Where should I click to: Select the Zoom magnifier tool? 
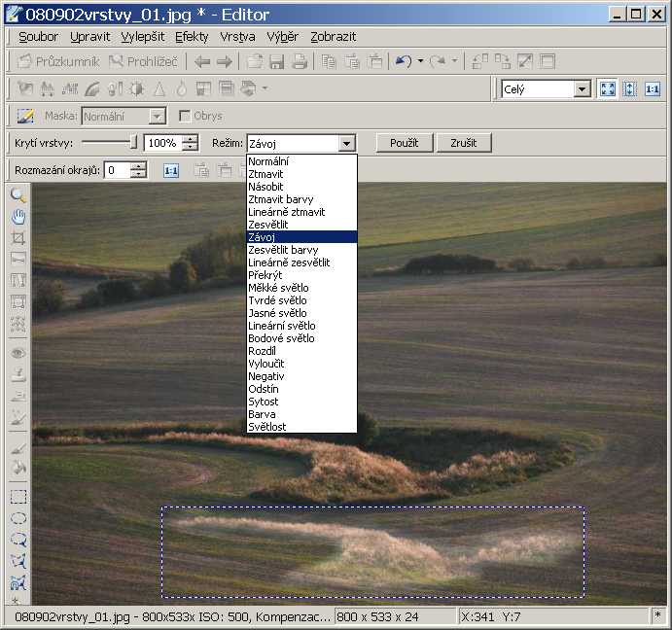(18, 195)
